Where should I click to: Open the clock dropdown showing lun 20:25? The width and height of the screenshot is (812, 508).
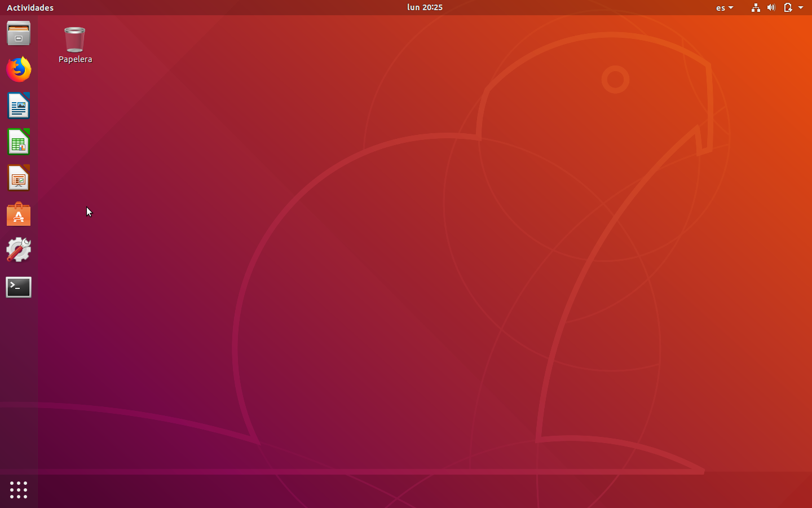[x=425, y=7]
